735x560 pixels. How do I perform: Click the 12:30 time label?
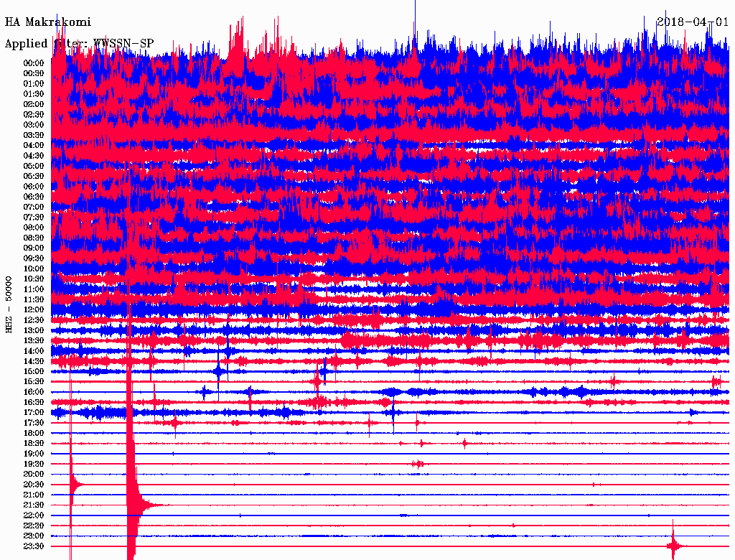34,320
